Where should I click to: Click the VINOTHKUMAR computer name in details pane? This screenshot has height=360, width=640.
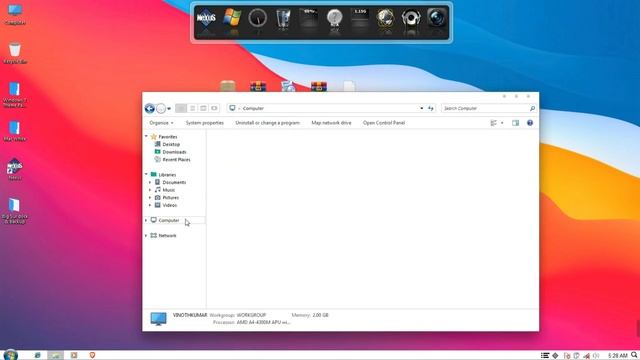tap(190, 315)
